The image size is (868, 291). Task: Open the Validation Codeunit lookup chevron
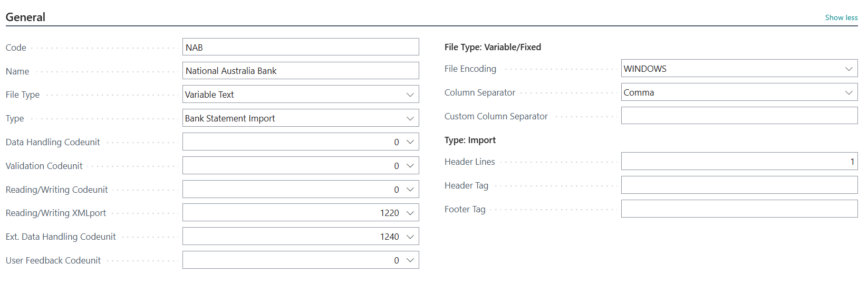point(410,166)
